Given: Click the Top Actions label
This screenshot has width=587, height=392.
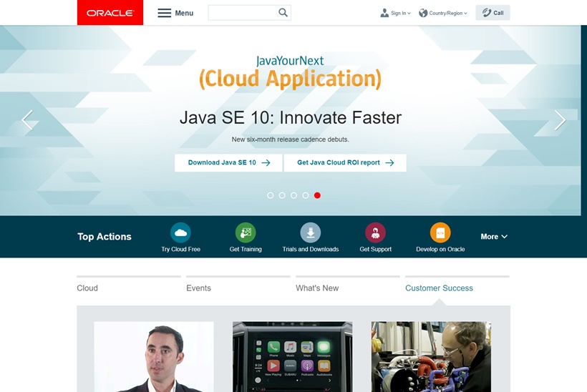Looking at the screenshot, I should [105, 236].
